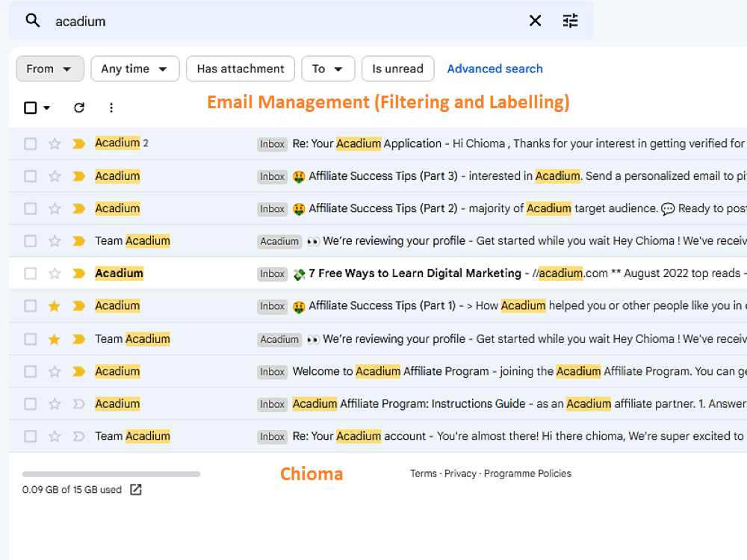Open the storage management external link icon
This screenshot has height=560, width=747.
pyautogui.click(x=136, y=490)
